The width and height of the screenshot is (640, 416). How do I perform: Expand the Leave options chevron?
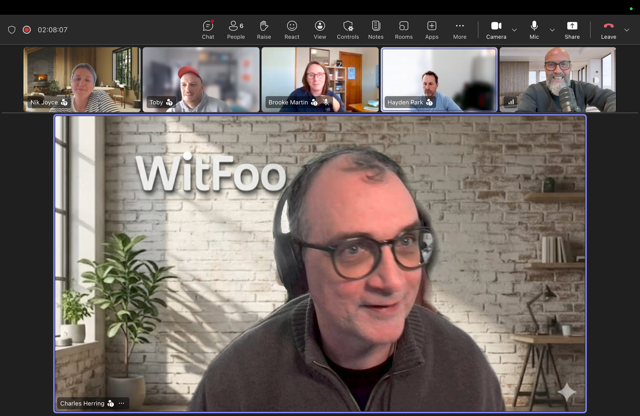coord(627,30)
